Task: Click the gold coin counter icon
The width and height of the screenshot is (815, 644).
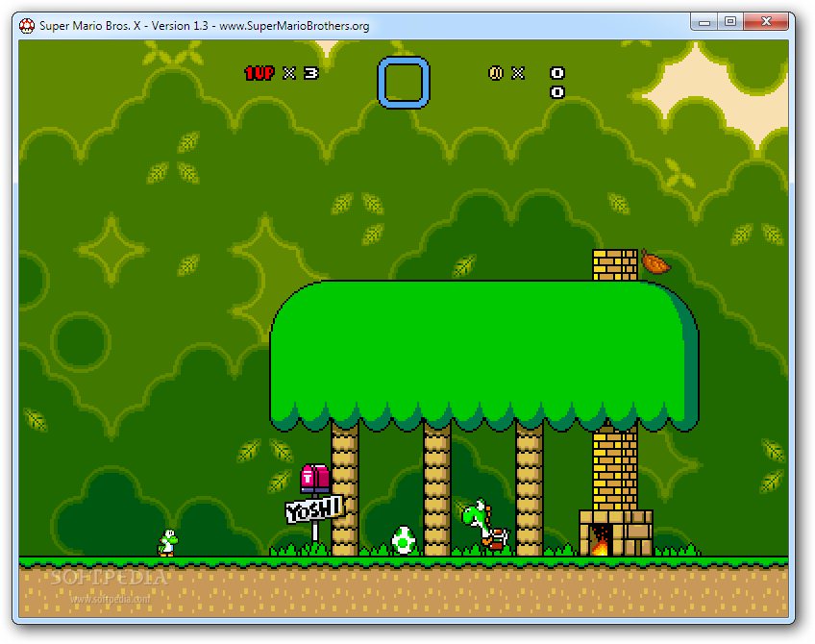Action: point(495,73)
